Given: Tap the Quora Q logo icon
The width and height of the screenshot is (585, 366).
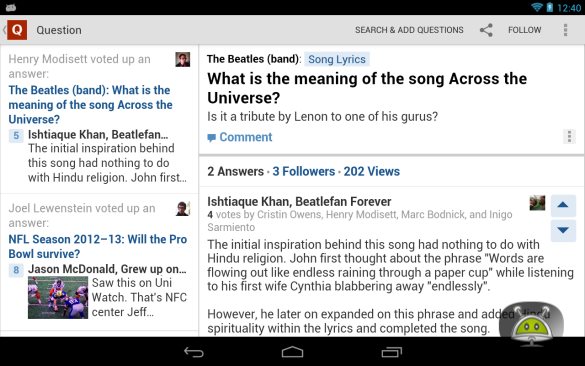Looking at the screenshot, I should pos(17,30).
